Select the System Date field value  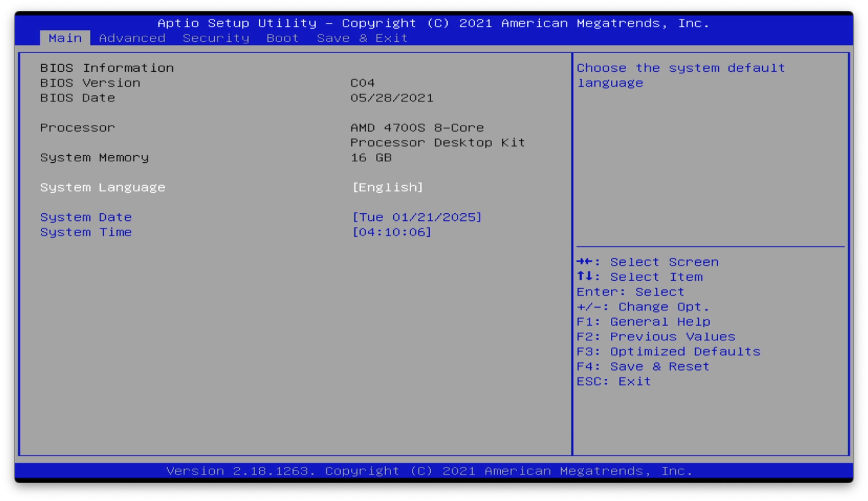pos(417,217)
